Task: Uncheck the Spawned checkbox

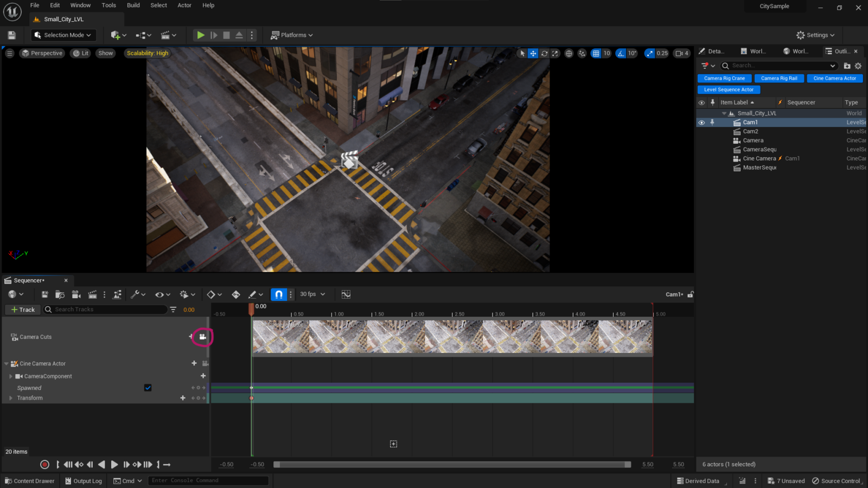Action: pos(148,387)
